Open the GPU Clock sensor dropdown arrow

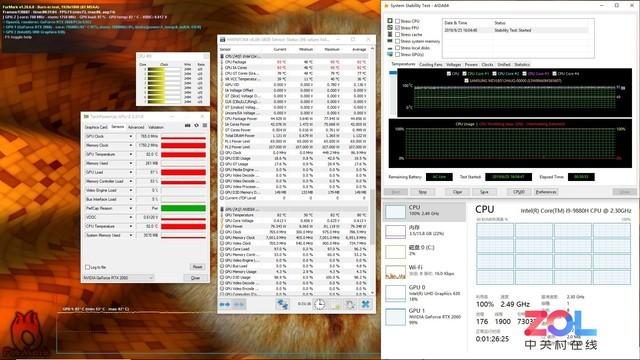click(x=131, y=136)
